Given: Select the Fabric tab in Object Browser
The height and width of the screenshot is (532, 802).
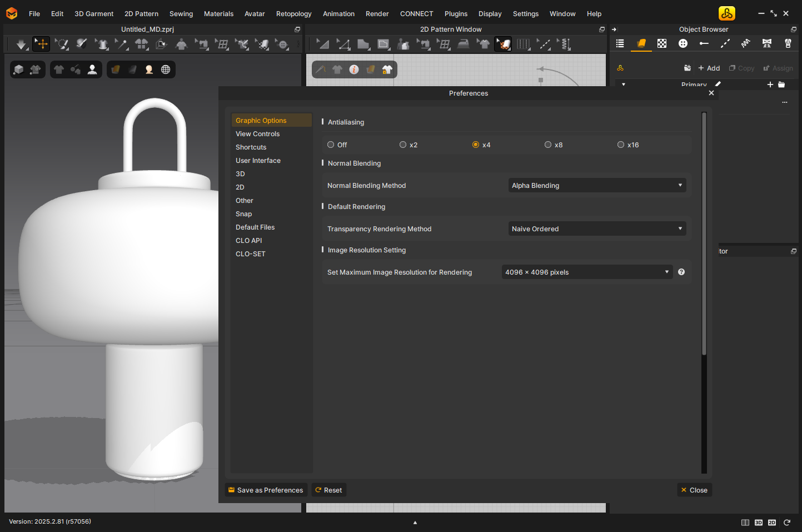Looking at the screenshot, I should click(x=641, y=43).
